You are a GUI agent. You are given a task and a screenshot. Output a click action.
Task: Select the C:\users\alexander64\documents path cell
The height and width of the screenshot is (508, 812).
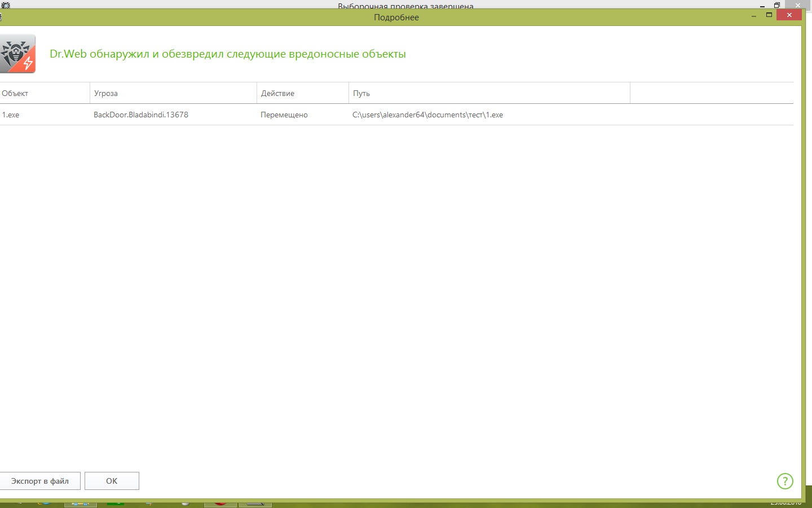pos(427,115)
